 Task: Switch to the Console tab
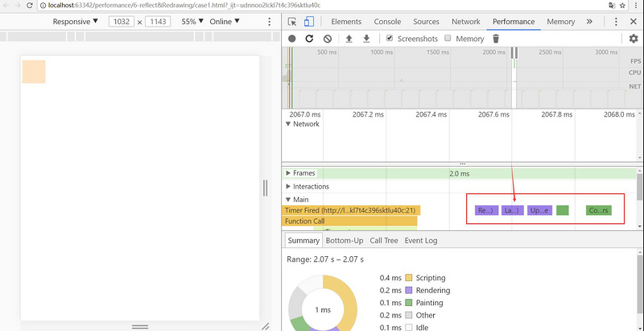[x=387, y=22]
